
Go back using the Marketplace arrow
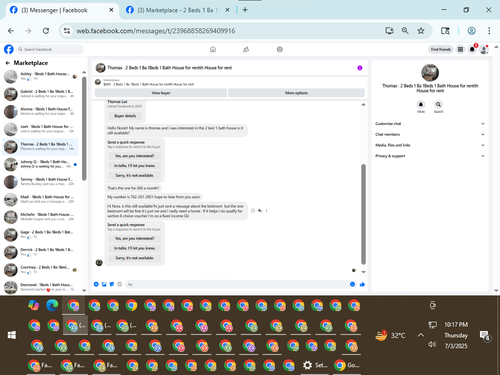coord(7,63)
